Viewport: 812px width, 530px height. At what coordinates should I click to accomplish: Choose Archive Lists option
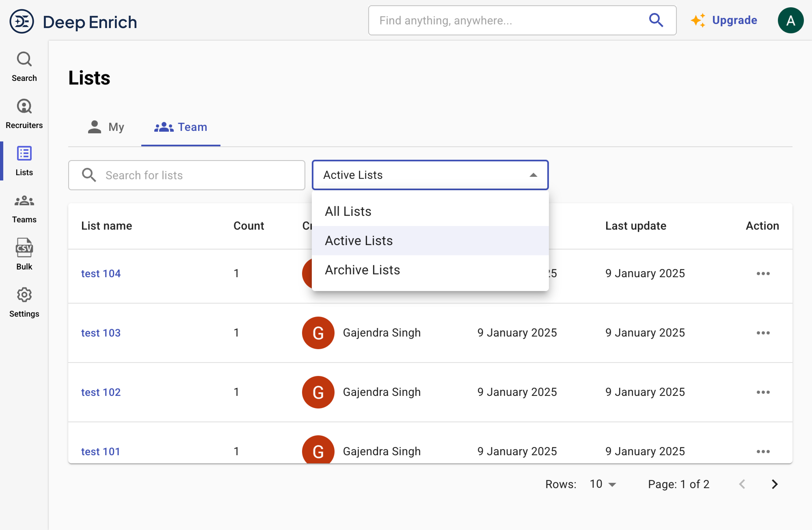(x=362, y=270)
